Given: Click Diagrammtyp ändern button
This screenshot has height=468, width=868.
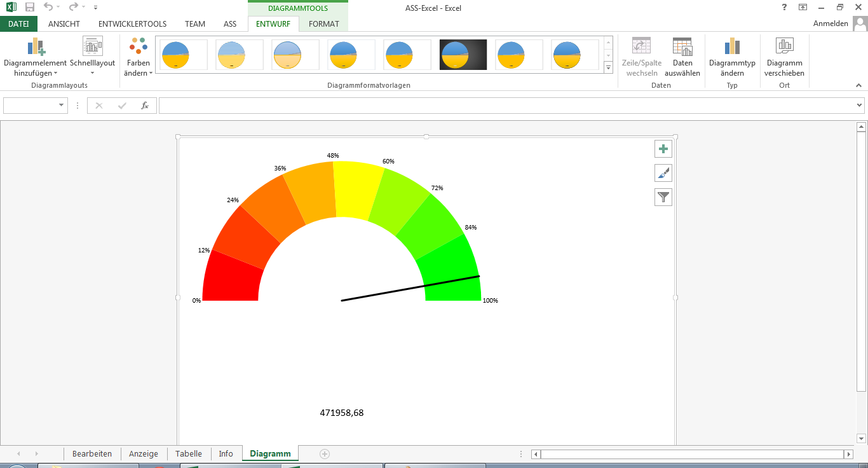Looking at the screenshot, I should 732,57.
